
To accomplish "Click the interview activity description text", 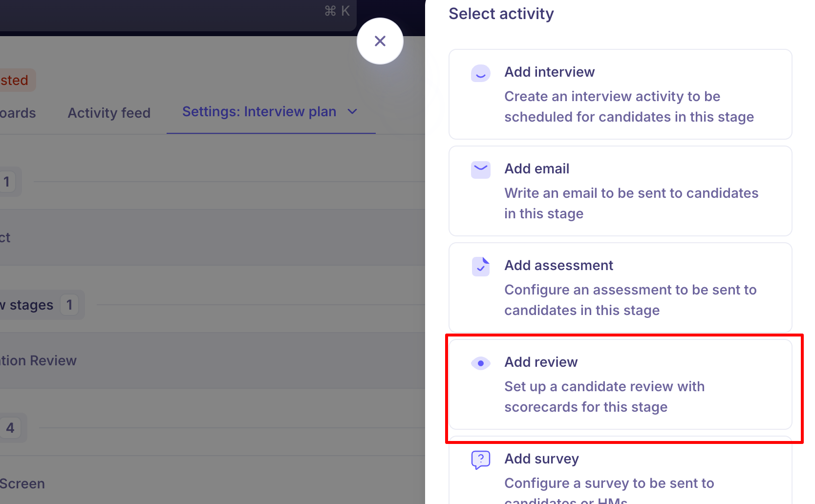I will tap(629, 106).
